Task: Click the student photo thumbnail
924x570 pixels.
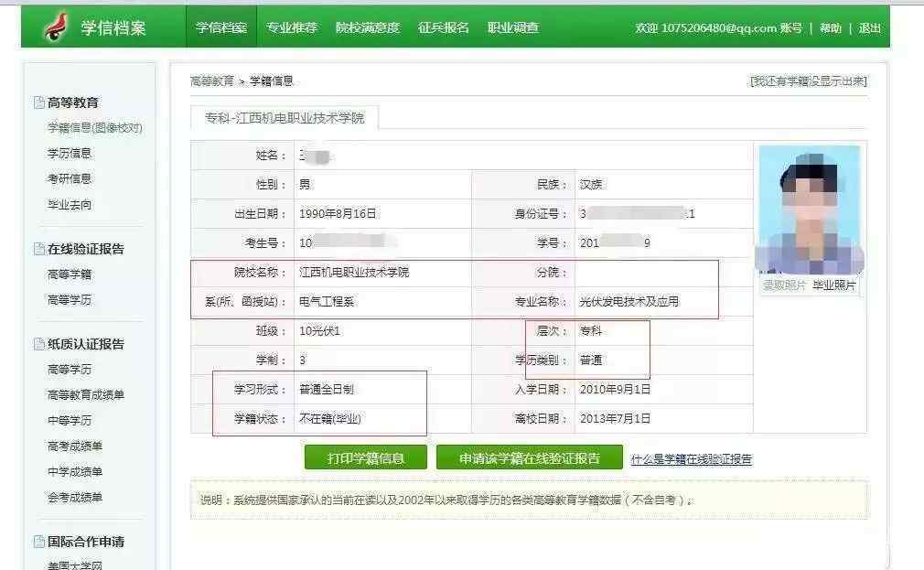Action: 810,210
